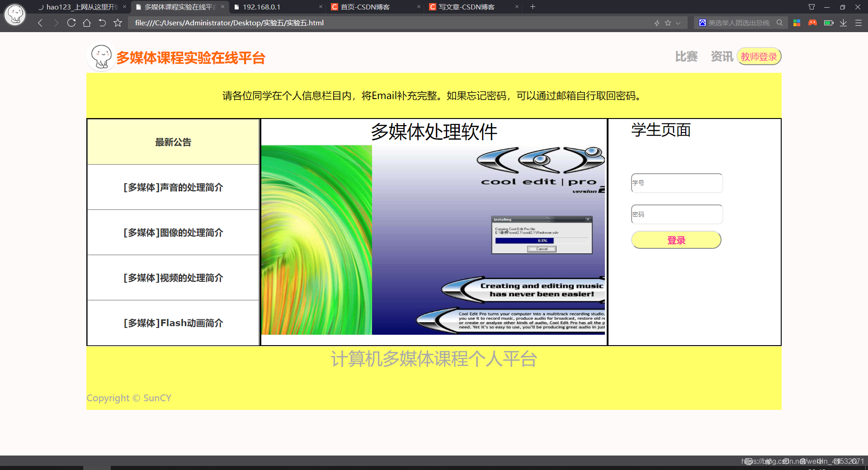Switch to the hao123 tab
868x470 pixels.
coord(81,7)
